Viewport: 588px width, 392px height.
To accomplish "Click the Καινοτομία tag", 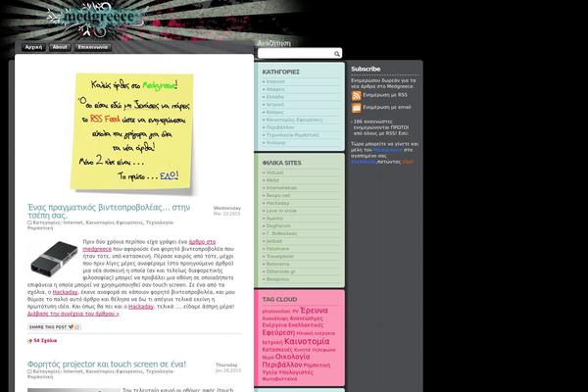I will [307, 341].
